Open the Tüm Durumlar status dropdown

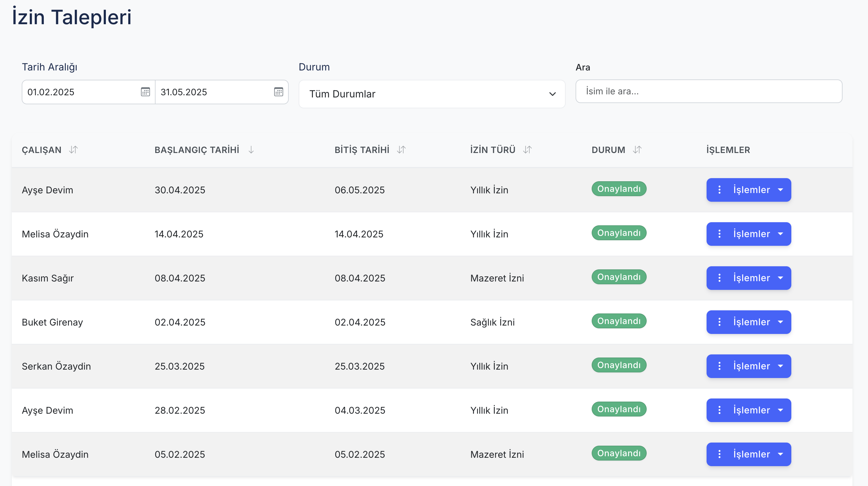[x=432, y=94]
